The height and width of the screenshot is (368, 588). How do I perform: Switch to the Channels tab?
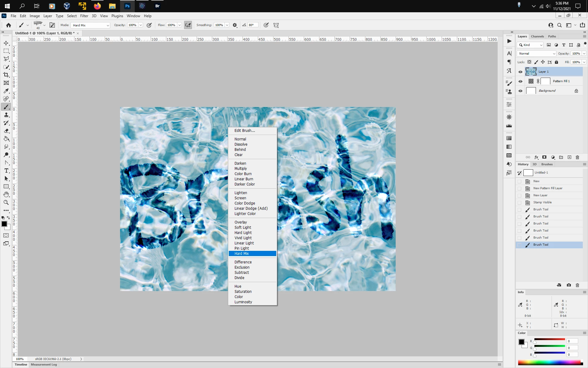537,36
